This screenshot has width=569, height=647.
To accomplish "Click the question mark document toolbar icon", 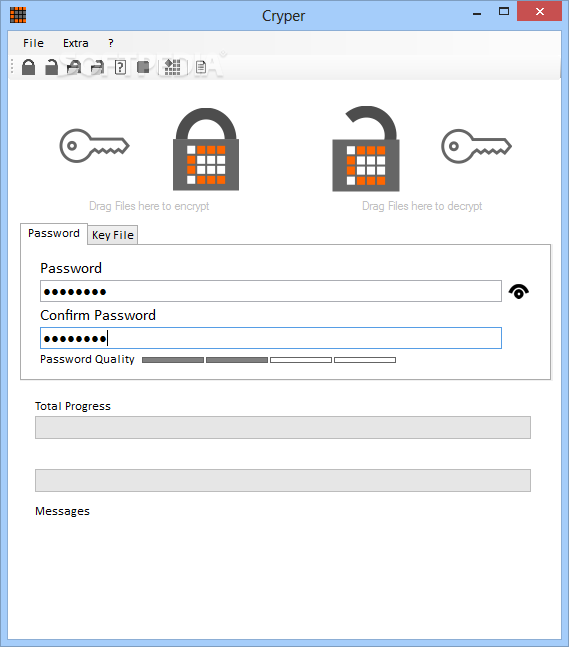I will (120, 67).
